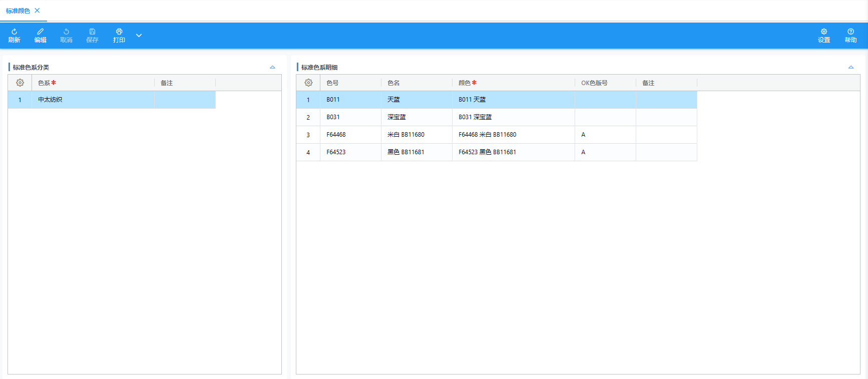Collapse the 标准色系分类 panel
This screenshot has width=868, height=379.
click(272, 67)
